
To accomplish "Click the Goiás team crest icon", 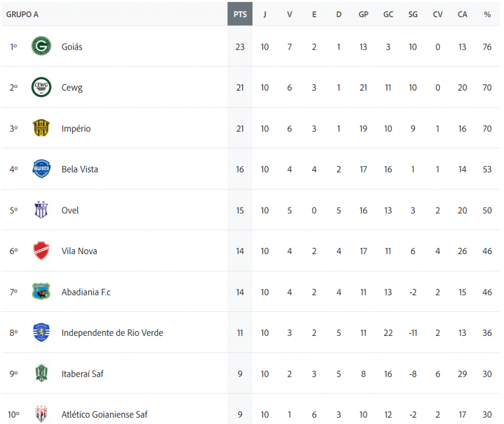I will (x=41, y=47).
